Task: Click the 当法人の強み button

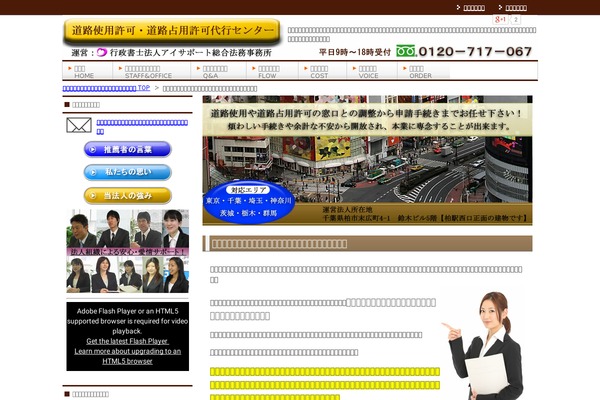Action: [127, 196]
